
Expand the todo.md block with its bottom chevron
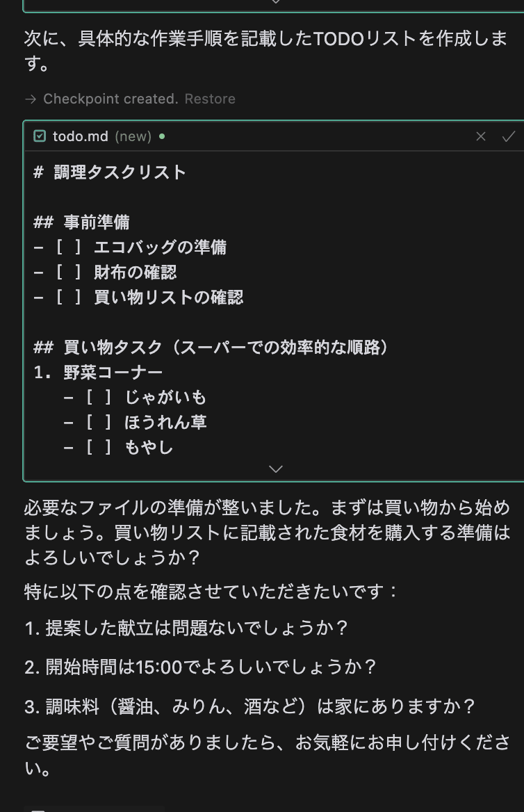(275, 469)
